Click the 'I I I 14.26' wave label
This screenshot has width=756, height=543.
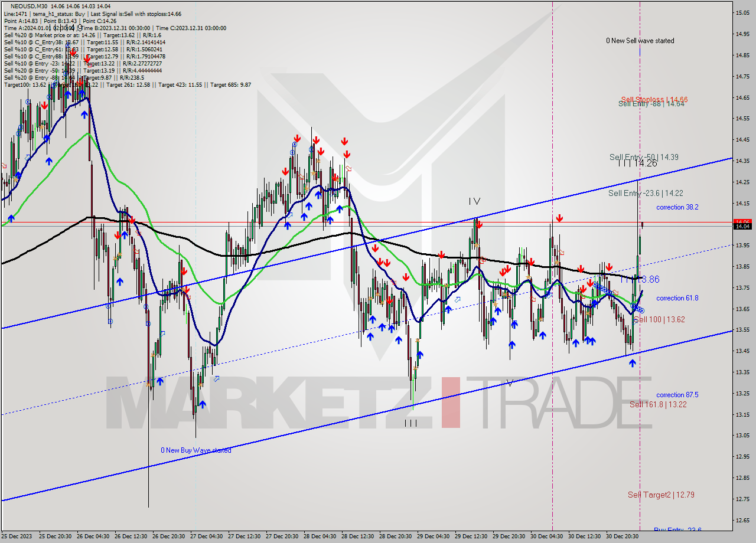(637, 163)
